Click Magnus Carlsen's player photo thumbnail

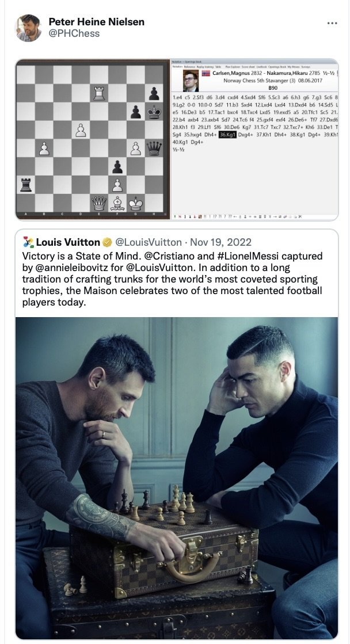tap(191, 81)
